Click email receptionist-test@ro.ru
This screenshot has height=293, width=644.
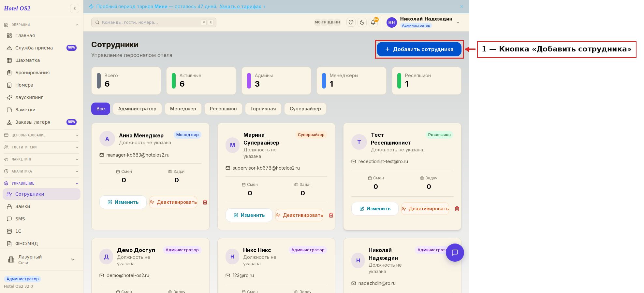383,161
